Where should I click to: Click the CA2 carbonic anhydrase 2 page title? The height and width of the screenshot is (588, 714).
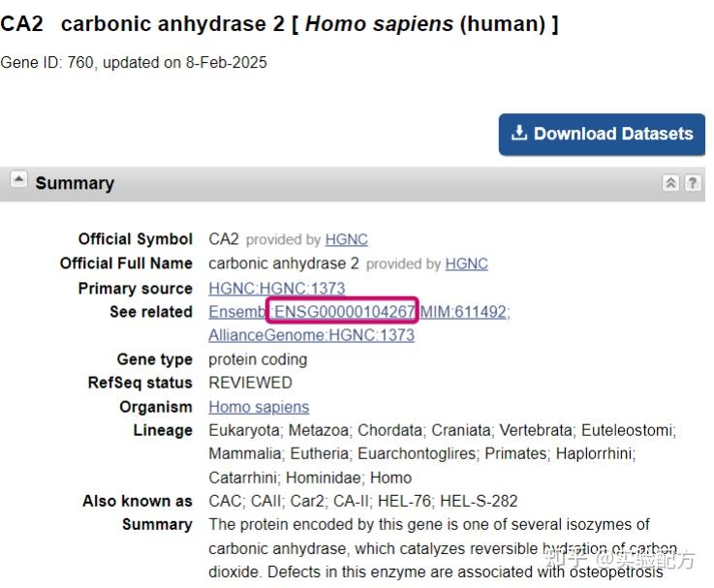click(x=279, y=23)
